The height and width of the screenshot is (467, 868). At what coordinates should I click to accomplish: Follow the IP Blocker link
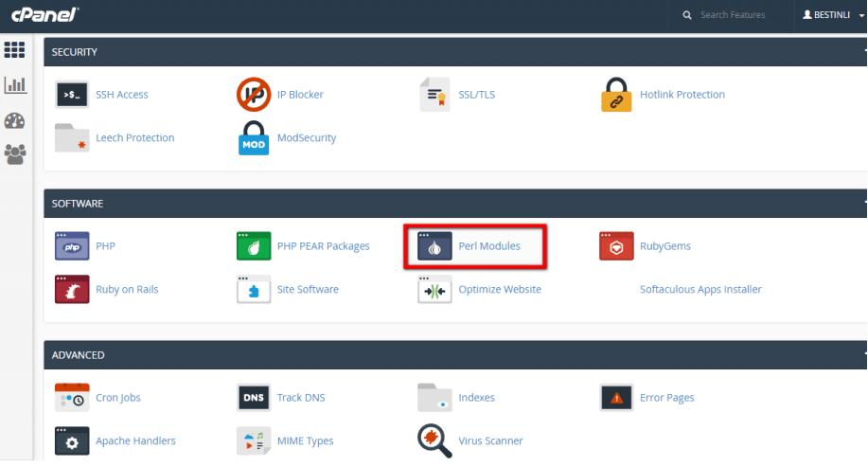click(300, 95)
